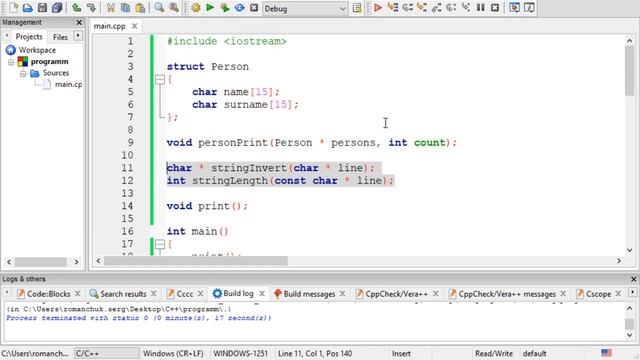The image size is (640, 360).
Task: Save the current file
Action: [x=42, y=7]
